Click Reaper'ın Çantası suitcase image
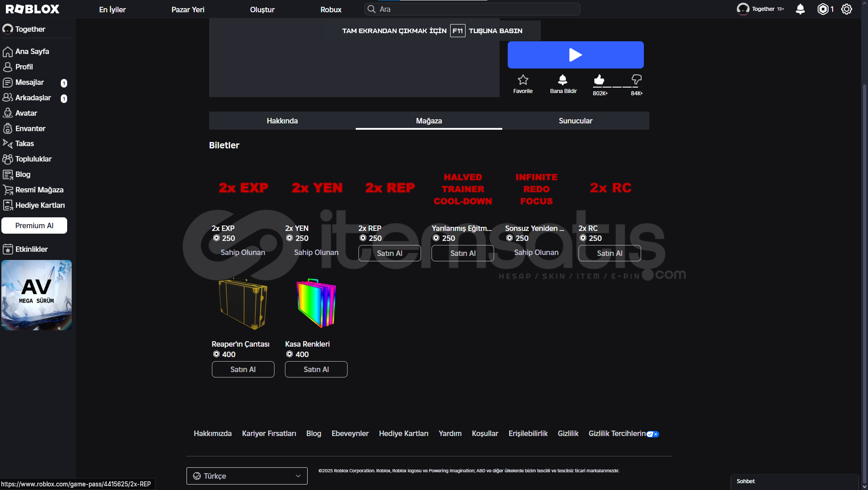868x490 pixels. [243, 304]
